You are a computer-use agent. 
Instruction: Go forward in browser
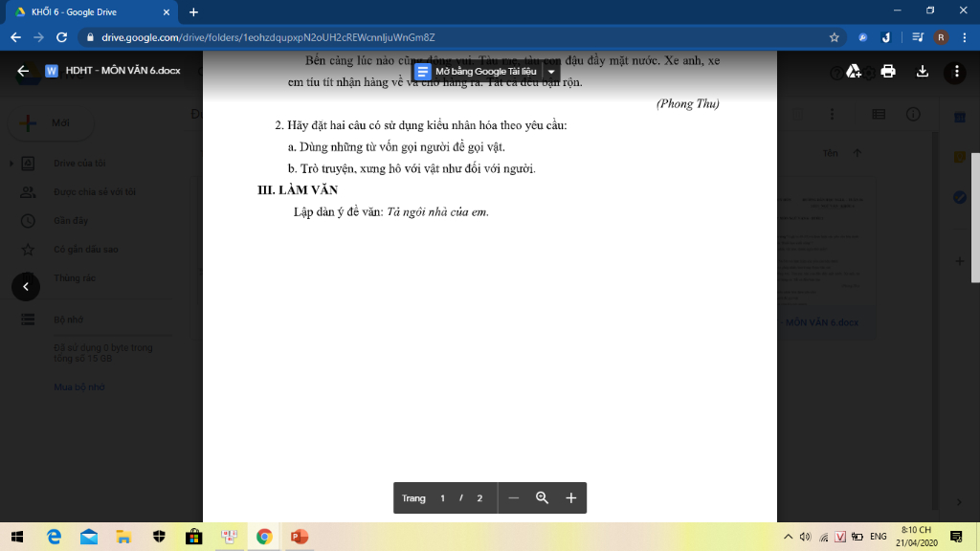[x=38, y=37]
